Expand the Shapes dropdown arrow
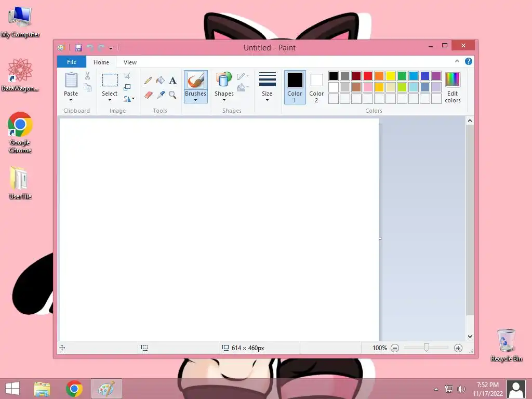 coord(224,100)
